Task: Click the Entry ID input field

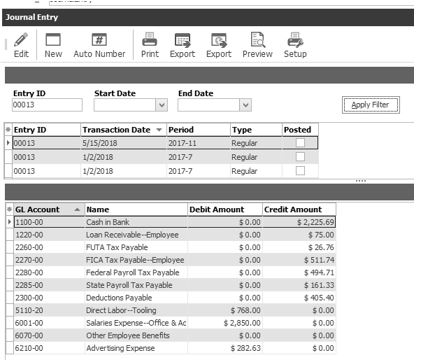Action: point(47,105)
